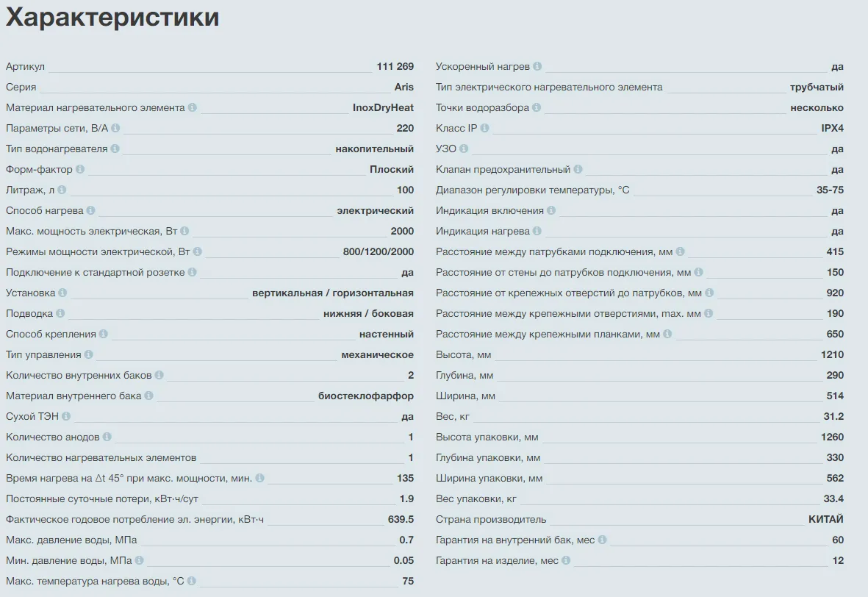The image size is (868, 597).
Task: Open info icon beside Точки водоразбора
Action: point(537,107)
